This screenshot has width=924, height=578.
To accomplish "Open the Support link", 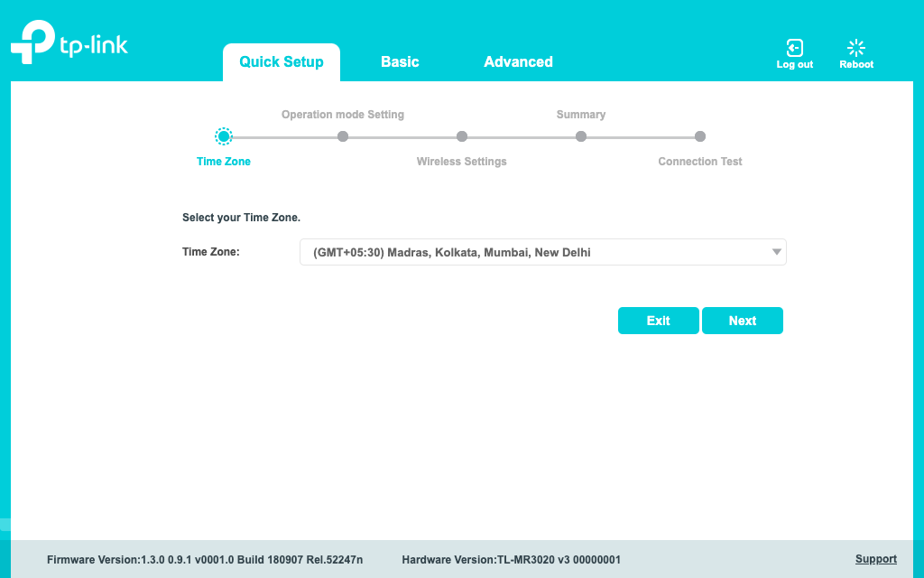I will [875, 559].
